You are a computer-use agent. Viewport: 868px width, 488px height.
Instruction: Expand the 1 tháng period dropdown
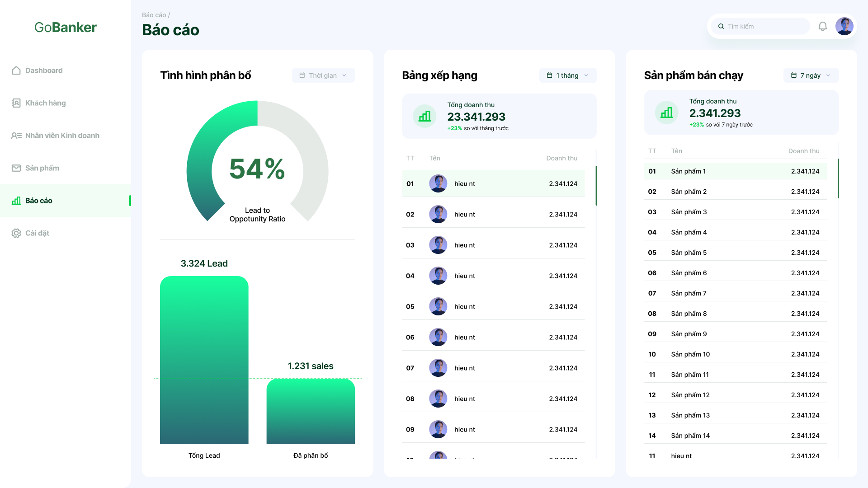tap(568, 75)
